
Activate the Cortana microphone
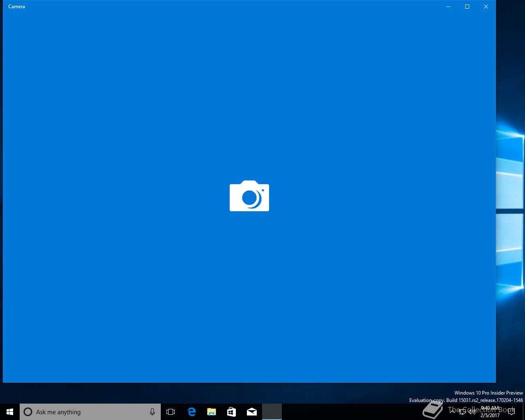click(x=152, y=412)
